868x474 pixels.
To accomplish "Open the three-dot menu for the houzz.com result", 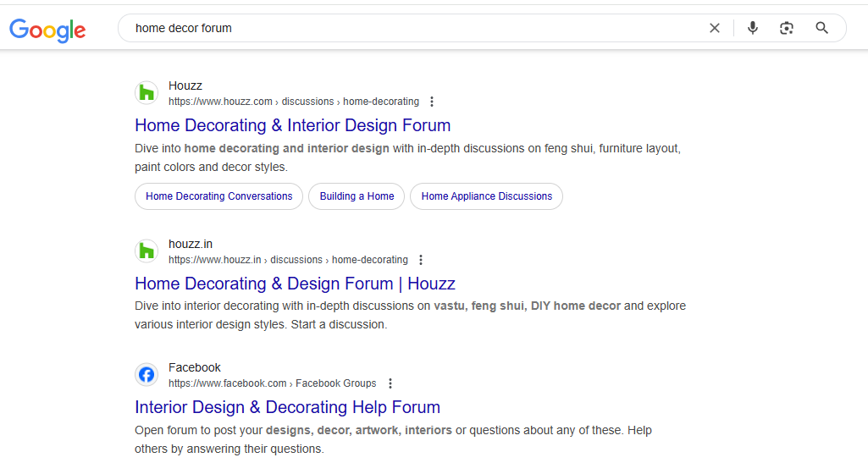I will 432,102.
